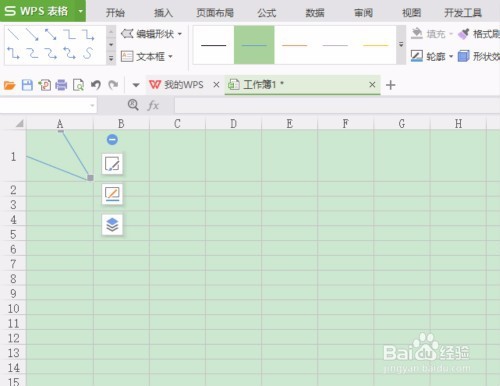Select the curved double-arrow connector
This screenshot has height=386, width=500.
tap(70, 53)
